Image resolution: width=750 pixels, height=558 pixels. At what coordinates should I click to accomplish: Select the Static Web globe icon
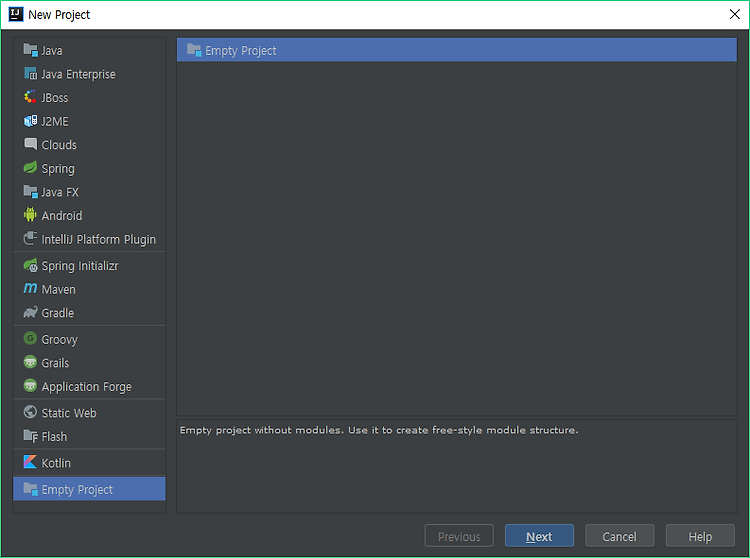(31, 412)
